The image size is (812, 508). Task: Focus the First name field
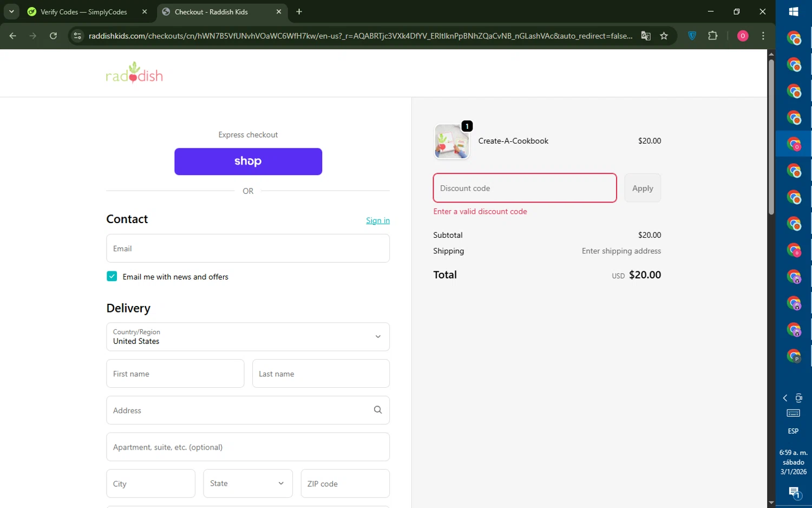coord(175,374)
